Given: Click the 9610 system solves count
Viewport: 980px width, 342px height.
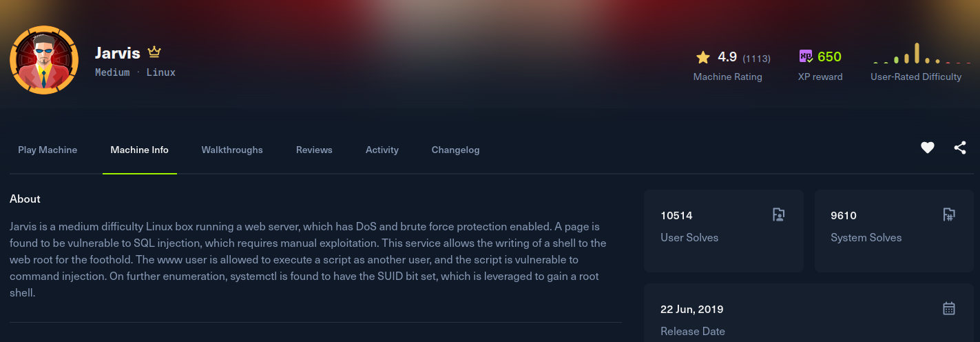Looking at the screenshot, I should pos(844,215).
